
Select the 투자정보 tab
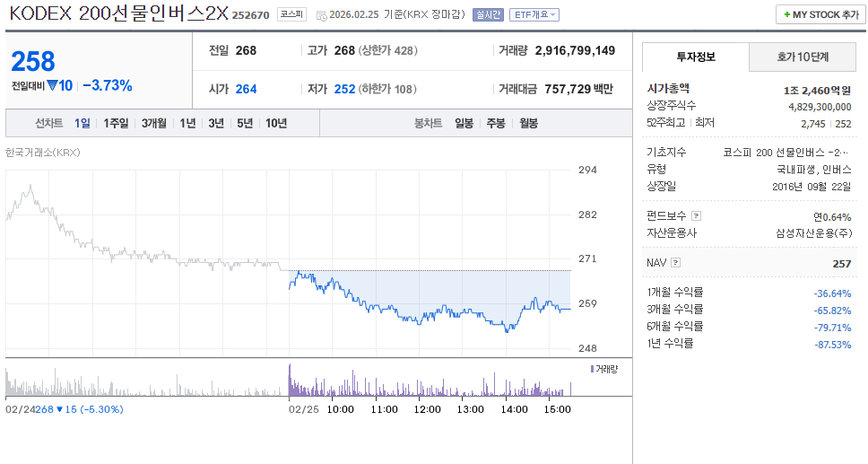coord(695,57)
